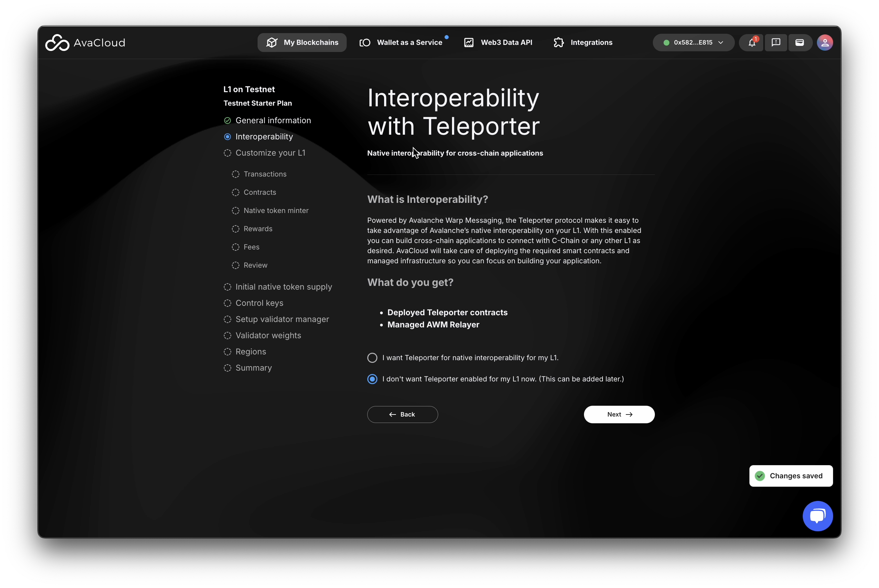Image resolution: width=879 pixels, height=588 pixels.
Task: Open the feedback message icon
Action: (x=775, y=43)
